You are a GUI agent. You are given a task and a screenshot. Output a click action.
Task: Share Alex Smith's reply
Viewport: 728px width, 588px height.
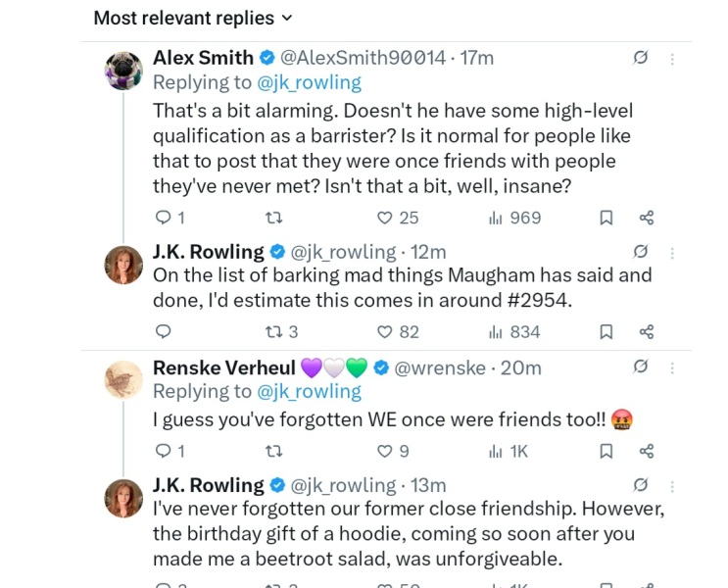click(647, 218)
